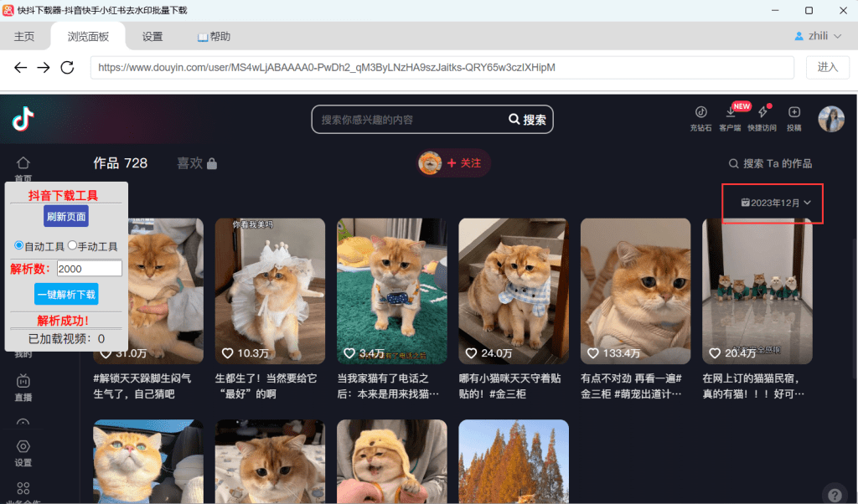Click the URL address bar
The width and height of the screenshot is (858, 504).
442,67
